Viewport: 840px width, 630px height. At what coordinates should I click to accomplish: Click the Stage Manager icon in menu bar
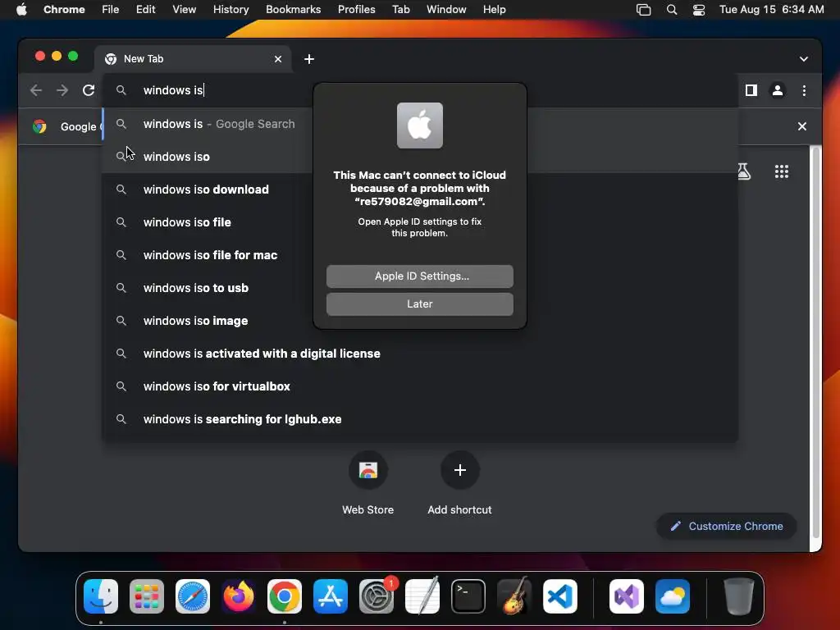pos(643,10)
